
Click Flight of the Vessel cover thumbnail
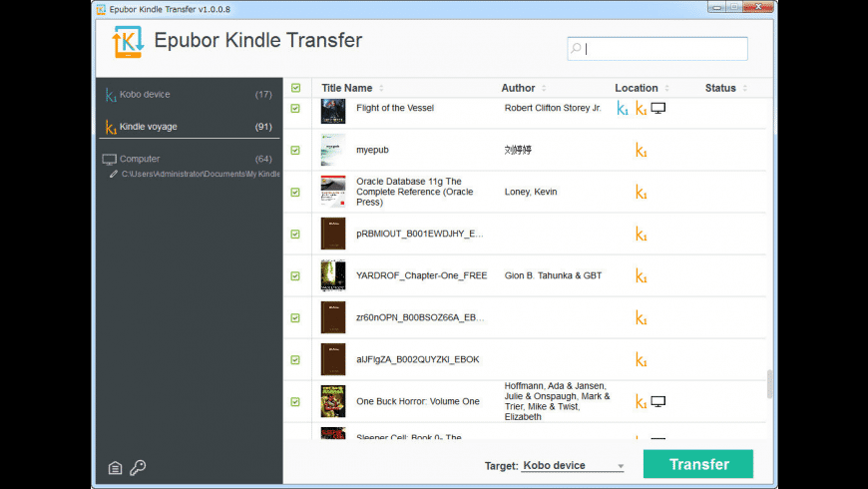point(333,111)
